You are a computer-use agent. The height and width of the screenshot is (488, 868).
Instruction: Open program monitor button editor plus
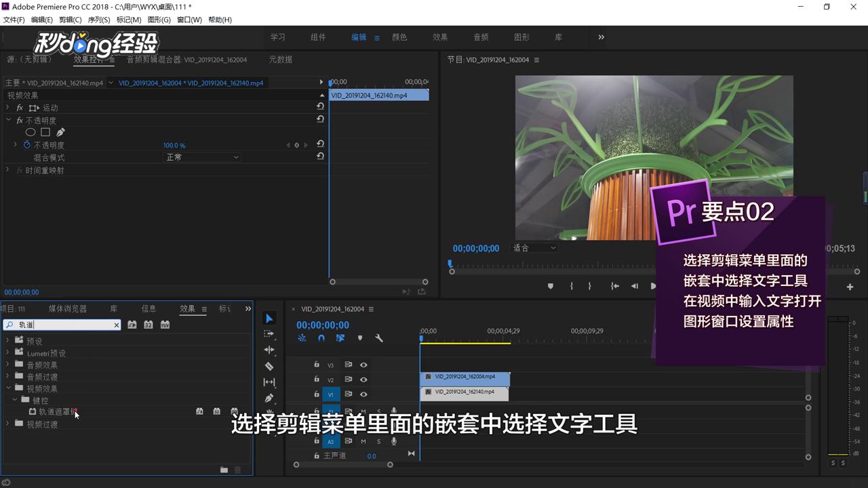point(850,287)
